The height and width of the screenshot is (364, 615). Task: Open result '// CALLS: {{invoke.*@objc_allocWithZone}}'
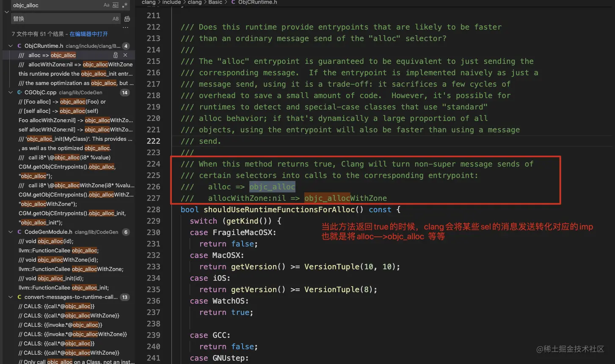pos(73,334)
